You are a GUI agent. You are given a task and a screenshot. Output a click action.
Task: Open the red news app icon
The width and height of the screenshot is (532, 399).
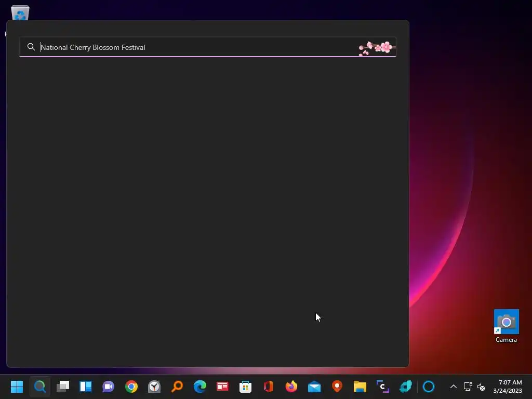222,387
